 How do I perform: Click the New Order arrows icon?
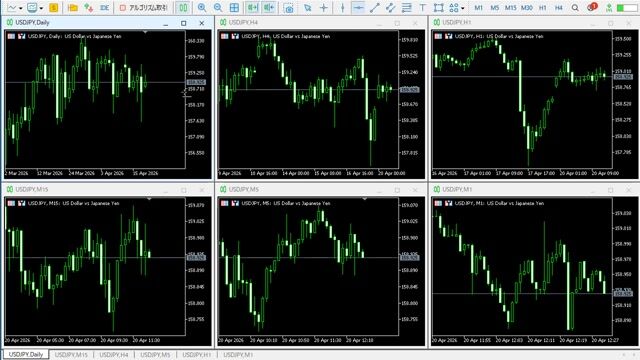(89, 7)
